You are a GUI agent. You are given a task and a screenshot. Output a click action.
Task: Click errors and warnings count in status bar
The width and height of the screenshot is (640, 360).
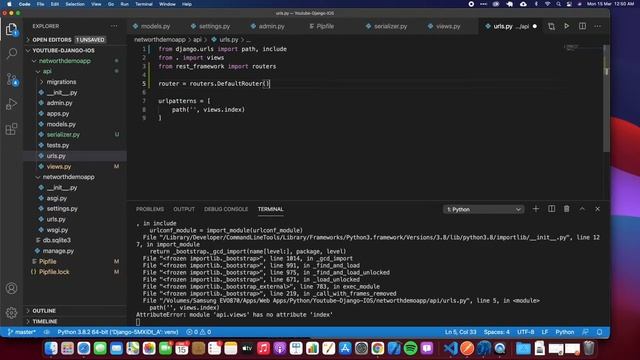pyautogui.click(x=199, y=332)
